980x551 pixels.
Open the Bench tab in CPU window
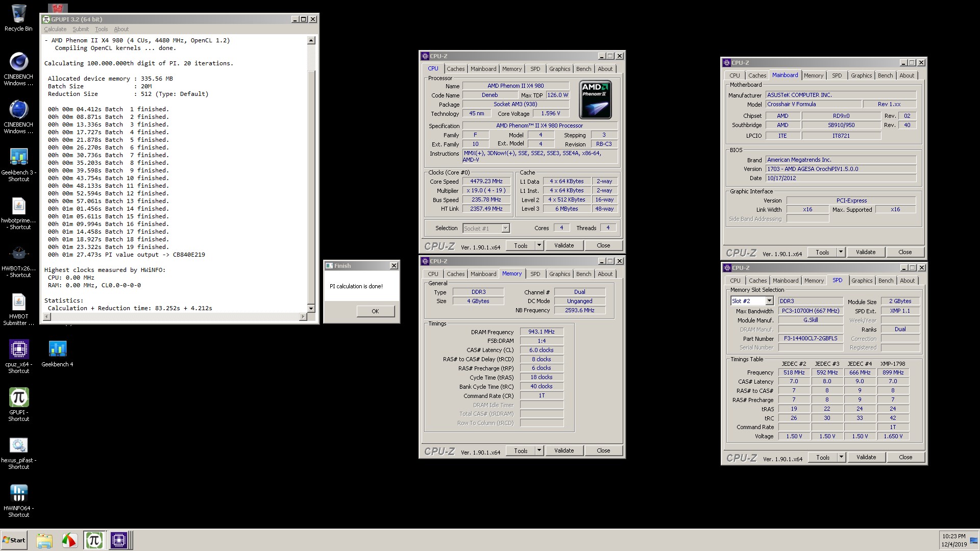pos(583,69)
